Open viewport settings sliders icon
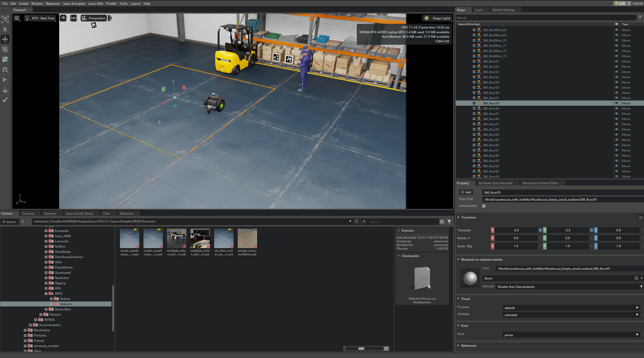Viewport: 644px width, 358px height. pyautogui.click(x=17, y=18)
